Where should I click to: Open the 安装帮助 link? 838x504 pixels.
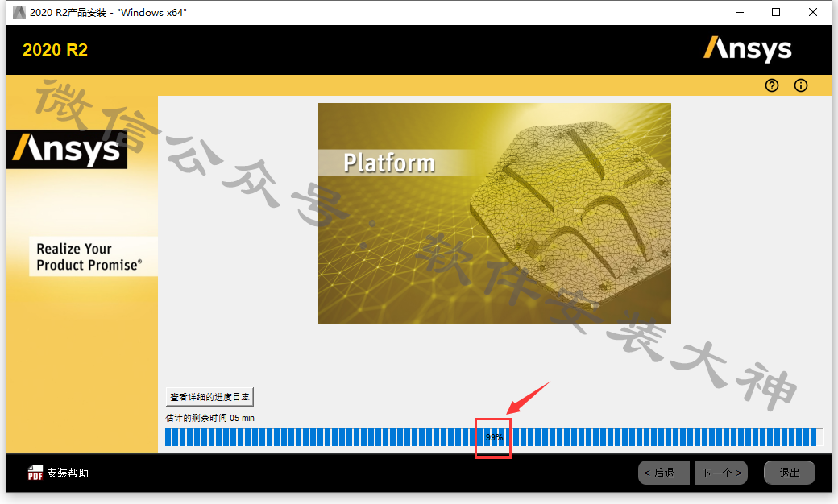(68, 473)
